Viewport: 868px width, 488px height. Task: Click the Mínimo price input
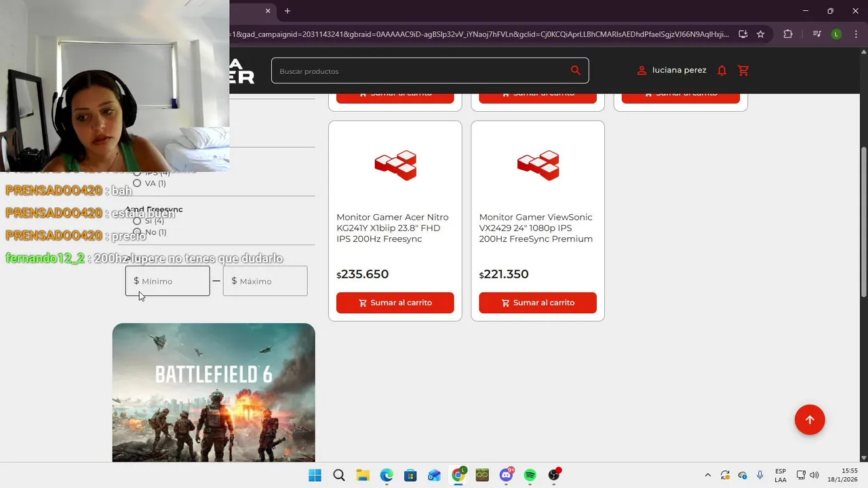[167, 281]
